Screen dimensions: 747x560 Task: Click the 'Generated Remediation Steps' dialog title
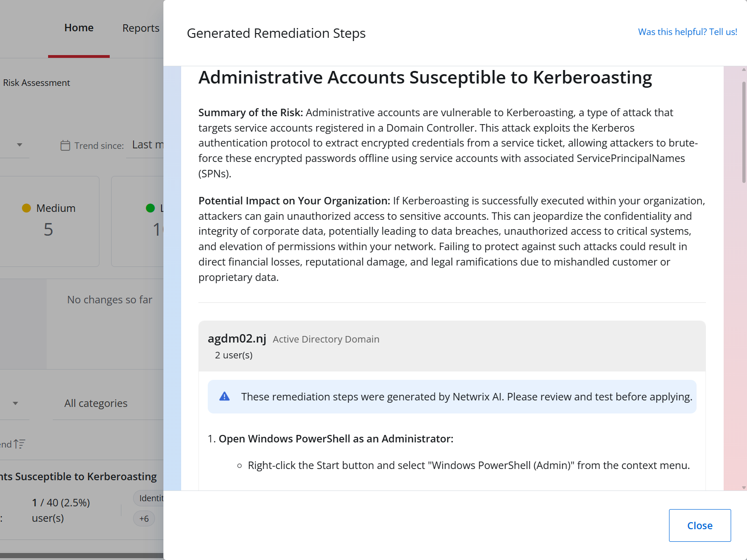(276, 33)
